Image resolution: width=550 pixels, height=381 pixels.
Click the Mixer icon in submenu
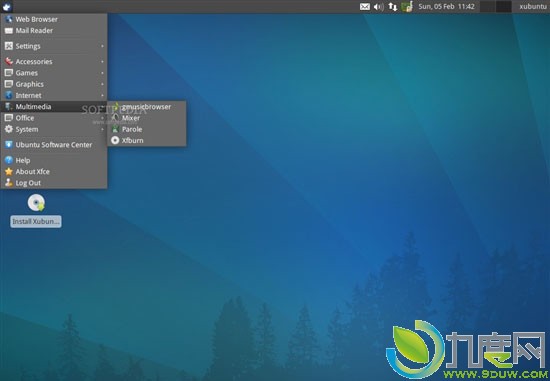[115, 118]
